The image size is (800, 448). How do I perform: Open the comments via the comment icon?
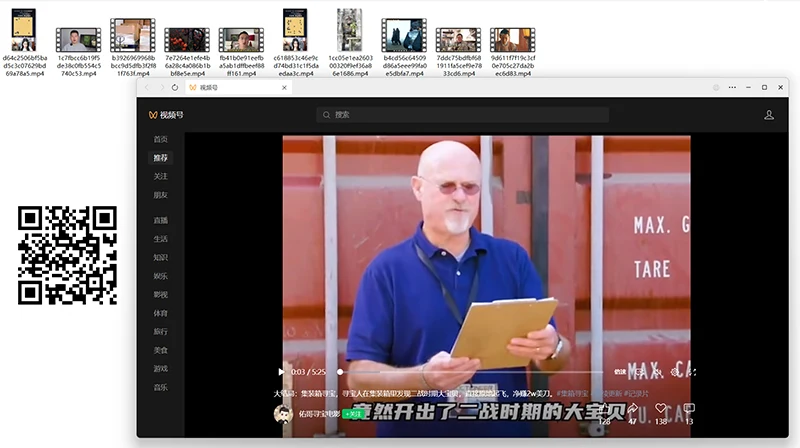coord(689,409)
